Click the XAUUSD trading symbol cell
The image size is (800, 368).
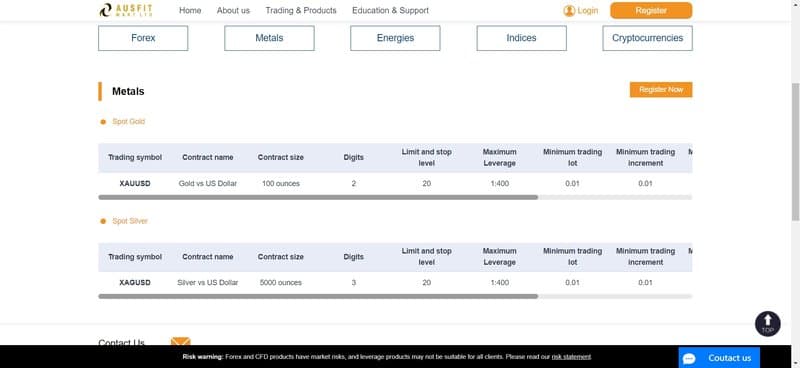[135, 183]
